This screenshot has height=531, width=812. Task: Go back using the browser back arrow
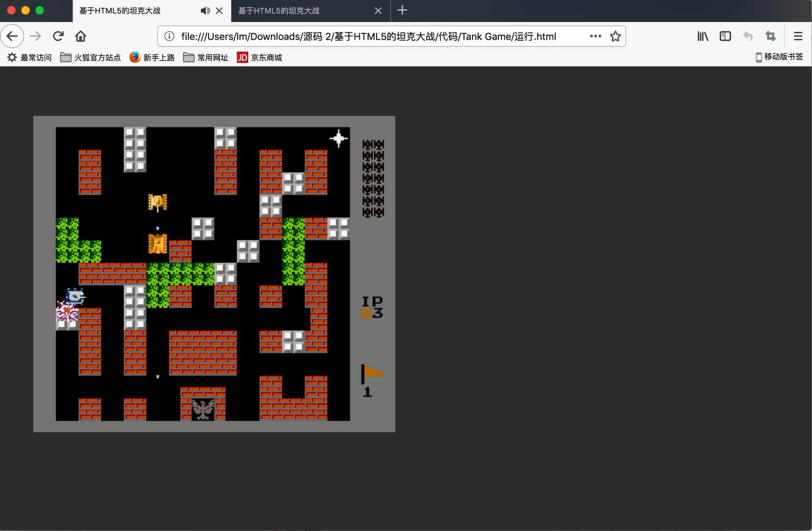coord(12,36)
